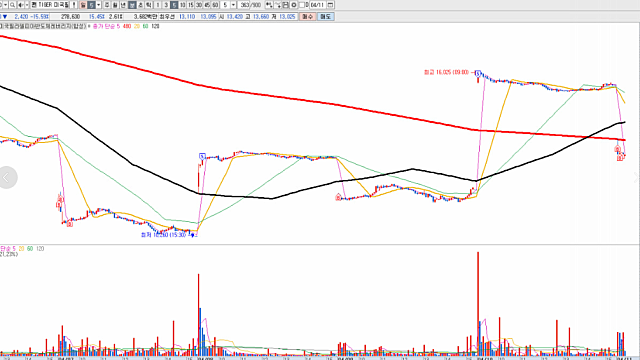Viewport: 640px width, 360px height.
Task: Click the crosshair tool icon
Action: (269, 5)
